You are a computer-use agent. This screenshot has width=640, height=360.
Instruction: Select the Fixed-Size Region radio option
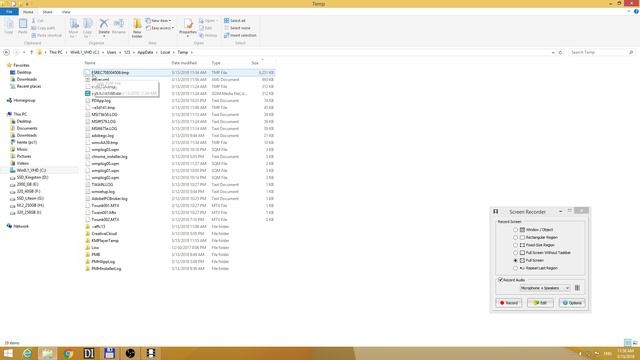[516, 245]
